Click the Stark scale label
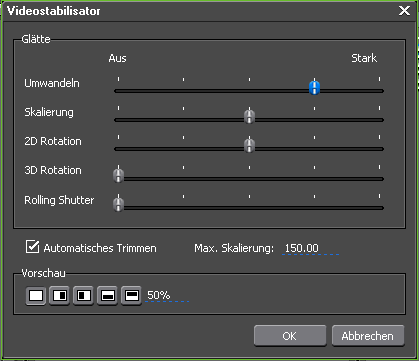 point(364,58)
